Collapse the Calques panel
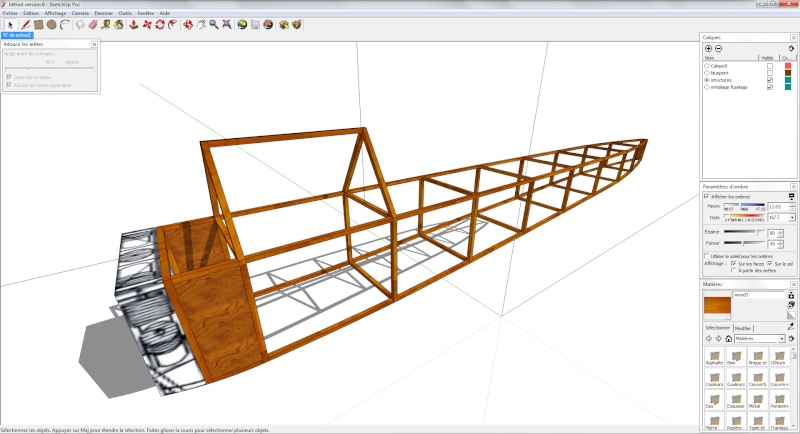The image size is (800, 434). coord(793,37)
